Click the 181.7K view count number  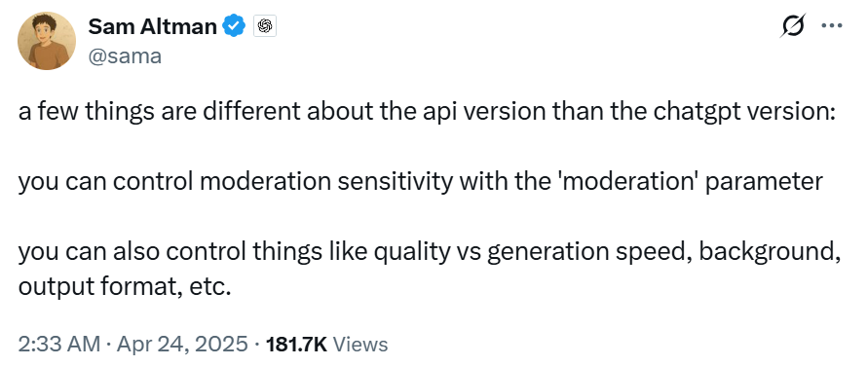297,345
